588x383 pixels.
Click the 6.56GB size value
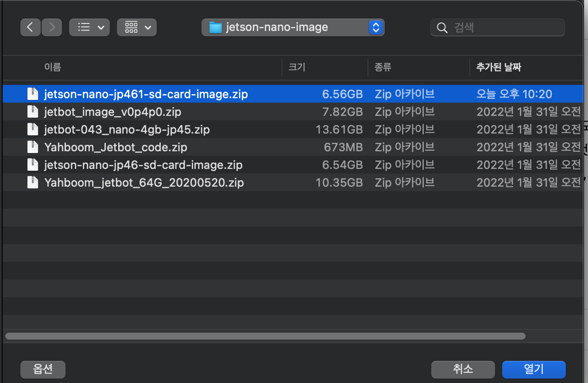342,94
